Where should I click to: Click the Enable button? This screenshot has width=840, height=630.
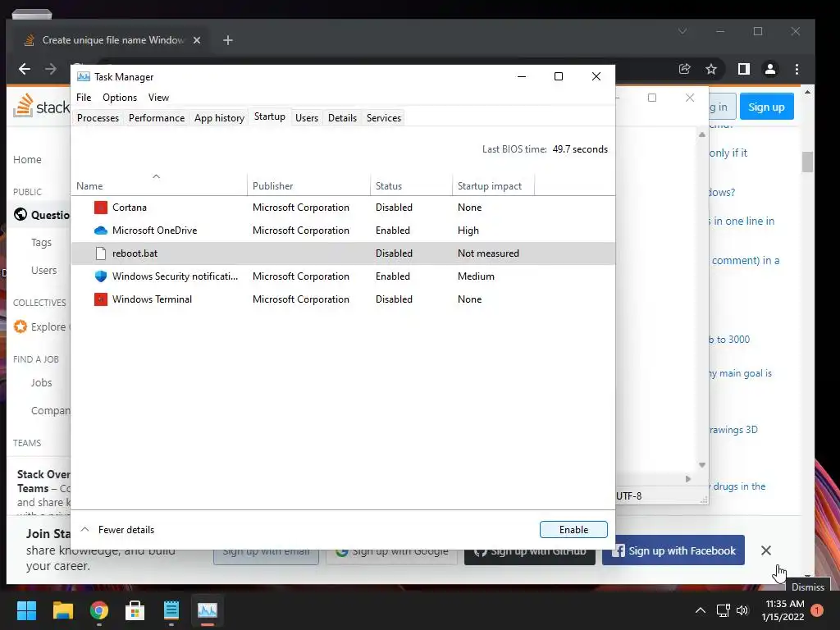573,530
